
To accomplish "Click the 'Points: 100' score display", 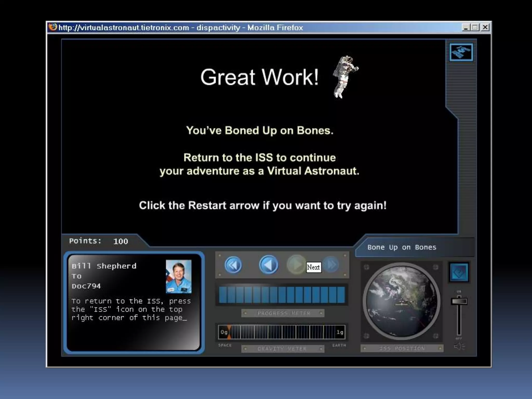I will (x=98, y=241).
